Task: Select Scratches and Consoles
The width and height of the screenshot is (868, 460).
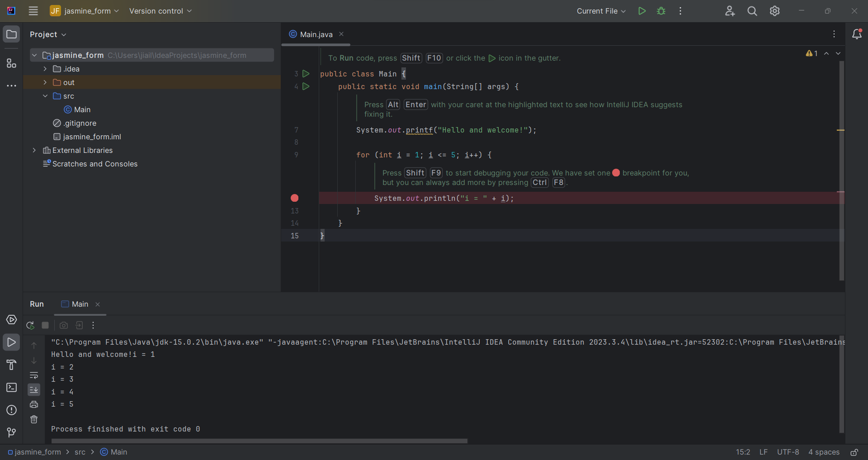Action: 90,164
